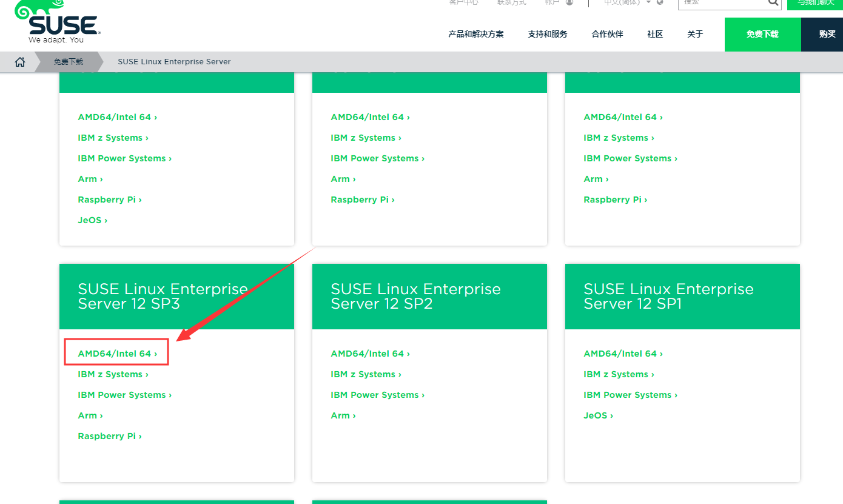843x504 pixels.
Task: Select Raspberry Pi under Server 12 SP3
Action: 109,435
